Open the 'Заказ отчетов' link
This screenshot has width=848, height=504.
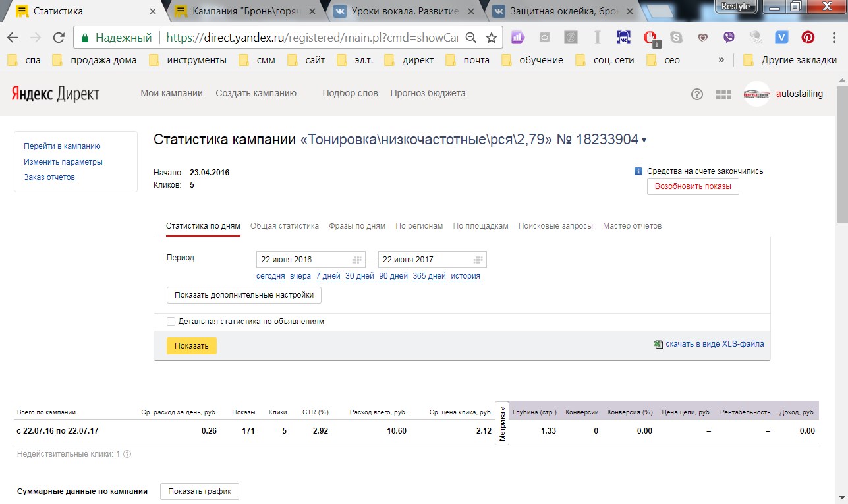point(49,177)
